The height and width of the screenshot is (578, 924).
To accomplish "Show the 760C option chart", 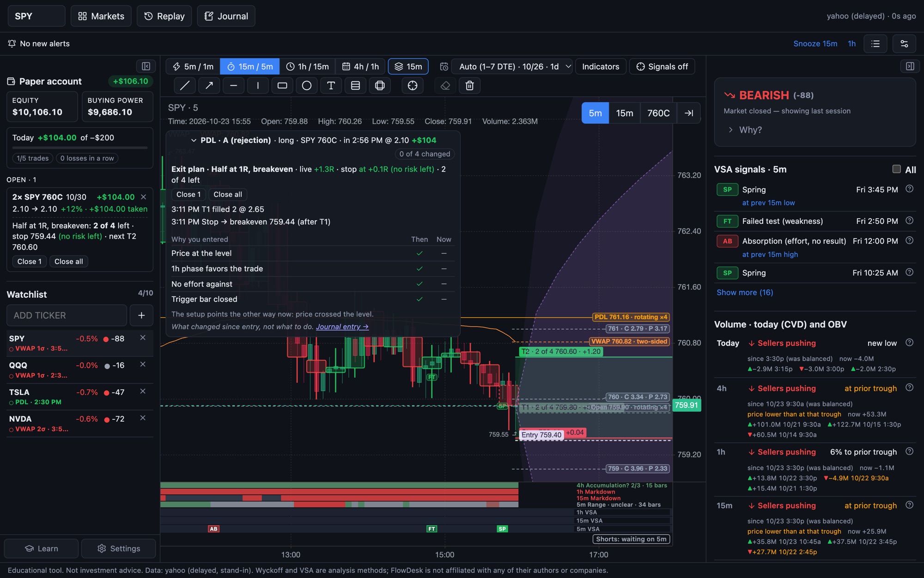I will tap(658, 113).
